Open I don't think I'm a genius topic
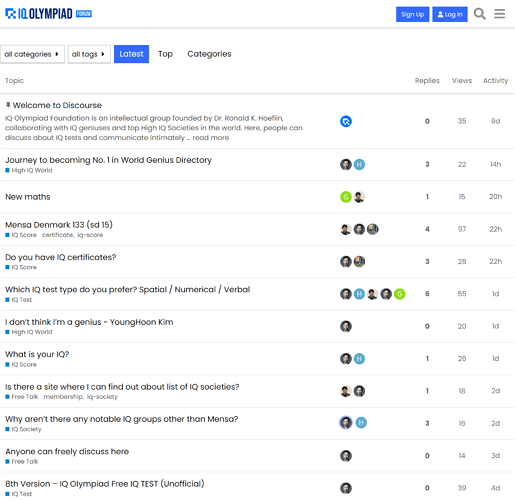 coord(89,322)
